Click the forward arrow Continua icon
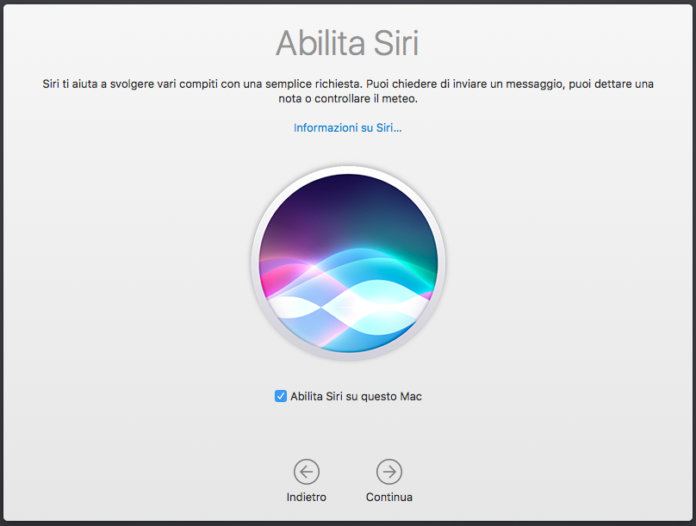 click(389, 471)
